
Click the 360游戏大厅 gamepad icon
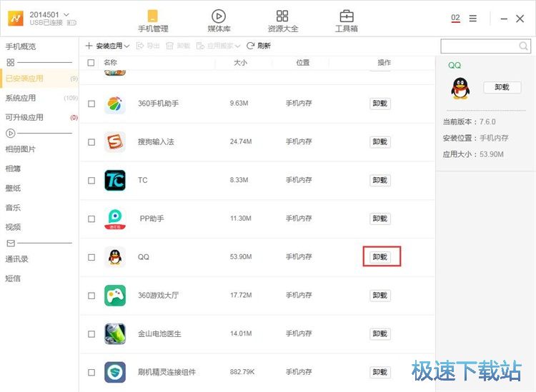[x=115, y=296]
